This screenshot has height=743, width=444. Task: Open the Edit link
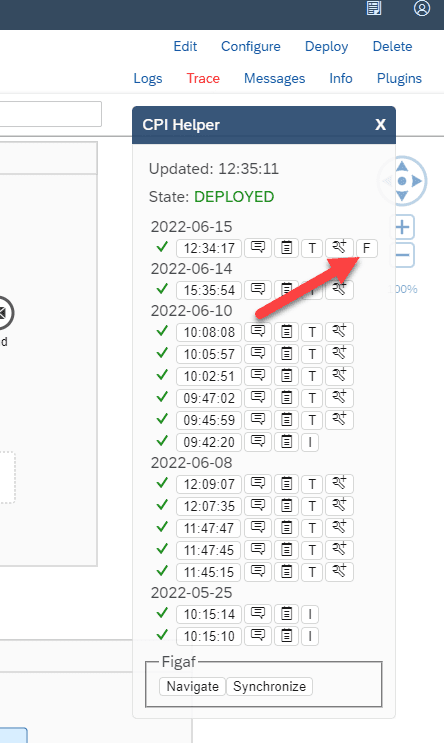[x=185, y=46]
